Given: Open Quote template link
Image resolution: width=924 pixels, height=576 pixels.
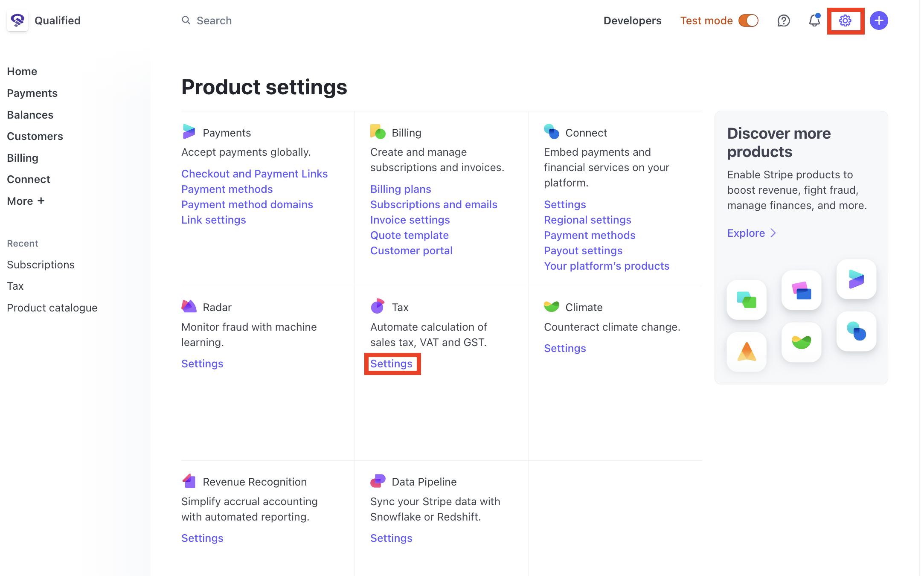Looking at the screenshot, I should click(x=410, y=235).
